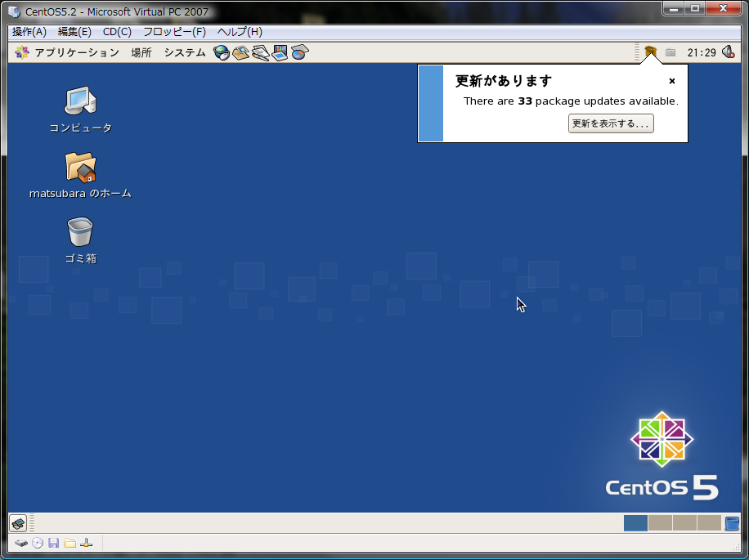Open the システム menu
This screenshot has width=749, height=560.
pos(185,52)
